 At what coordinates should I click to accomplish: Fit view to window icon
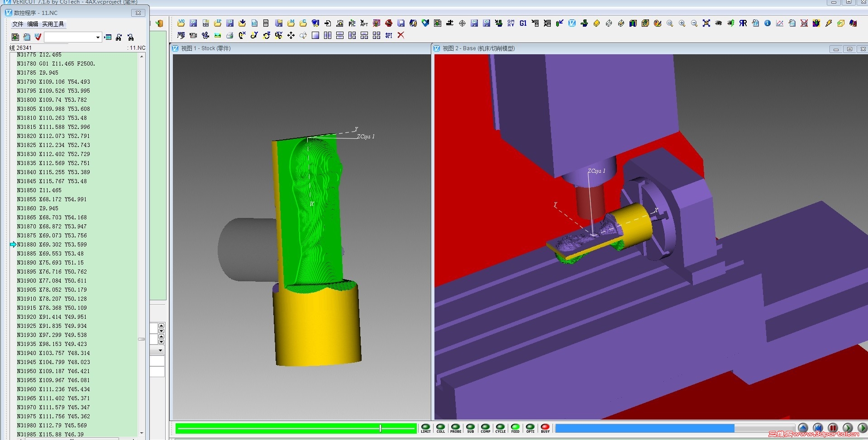tap(706, 23)
